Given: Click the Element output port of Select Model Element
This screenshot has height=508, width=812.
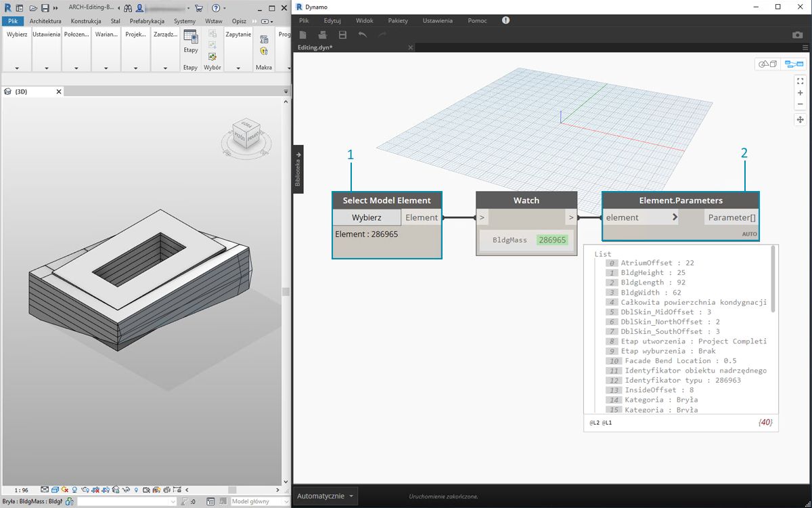Looking at the screenshot, I should pos(422,217).
